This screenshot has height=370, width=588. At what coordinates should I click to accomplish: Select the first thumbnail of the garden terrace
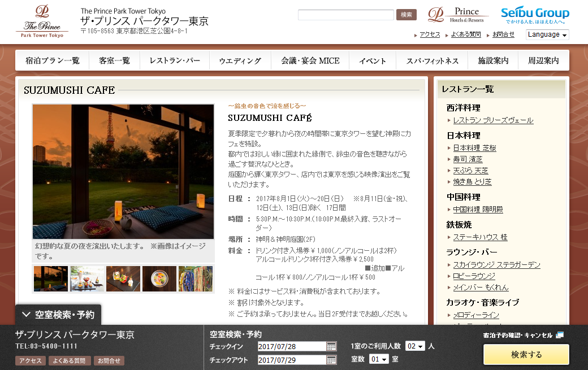[x=51, y=278]
